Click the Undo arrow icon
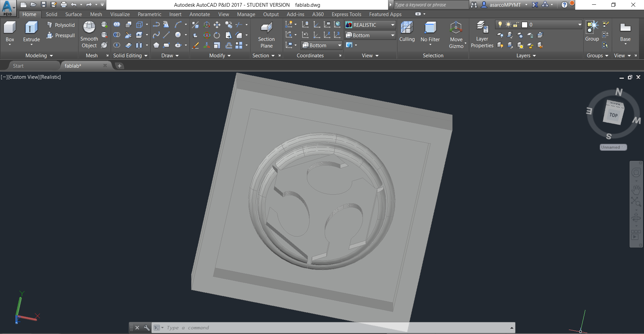The image size is (644, 334). pyautogui.click(x=74, y=5)
